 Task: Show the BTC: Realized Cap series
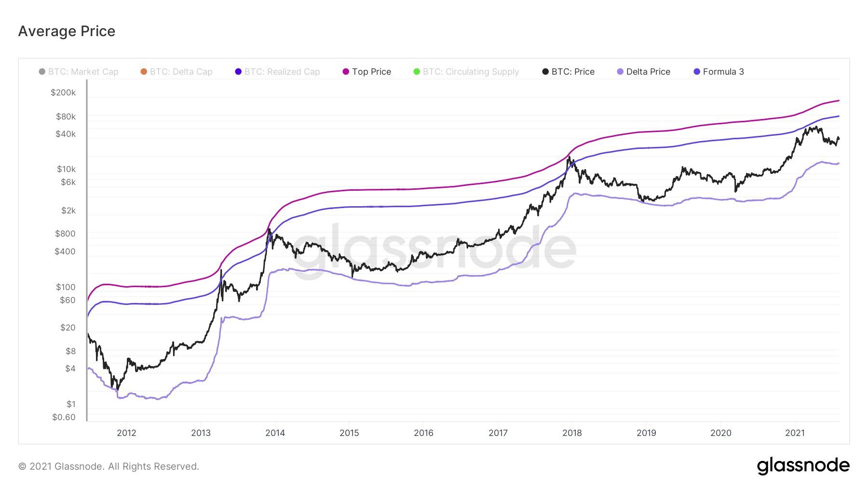[x=277, y=72]
